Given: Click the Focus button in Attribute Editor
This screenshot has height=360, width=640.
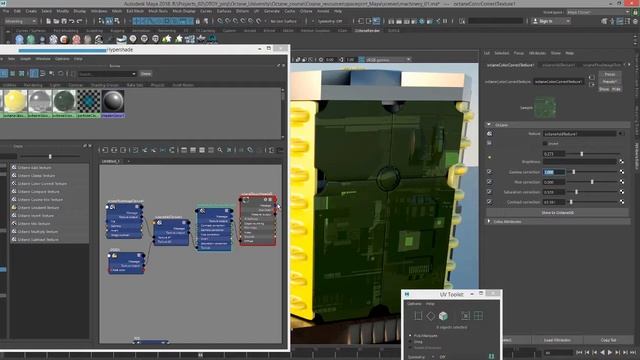Looking at the screenshot, I should (610, 74).
